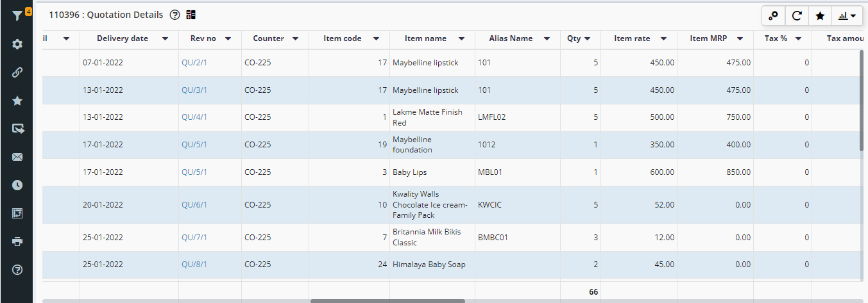Open chart options dropdown top right
Screen dimensions: 868x303
coord(847,16)
